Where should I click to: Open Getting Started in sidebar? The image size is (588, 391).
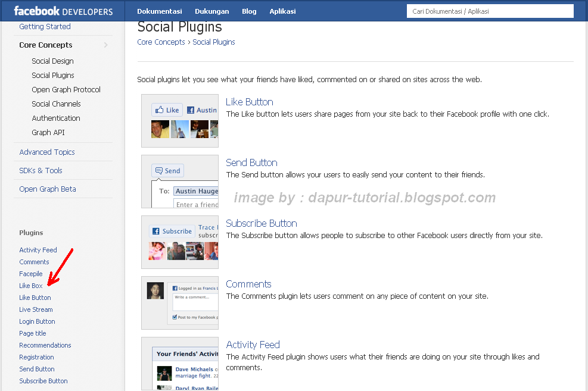[x=45, y=27]
